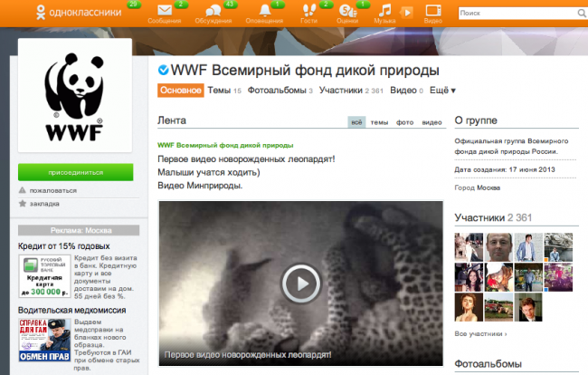This screenshot has height=375, width=588.
Task: Click the закладка star icon
Action: 23,204
